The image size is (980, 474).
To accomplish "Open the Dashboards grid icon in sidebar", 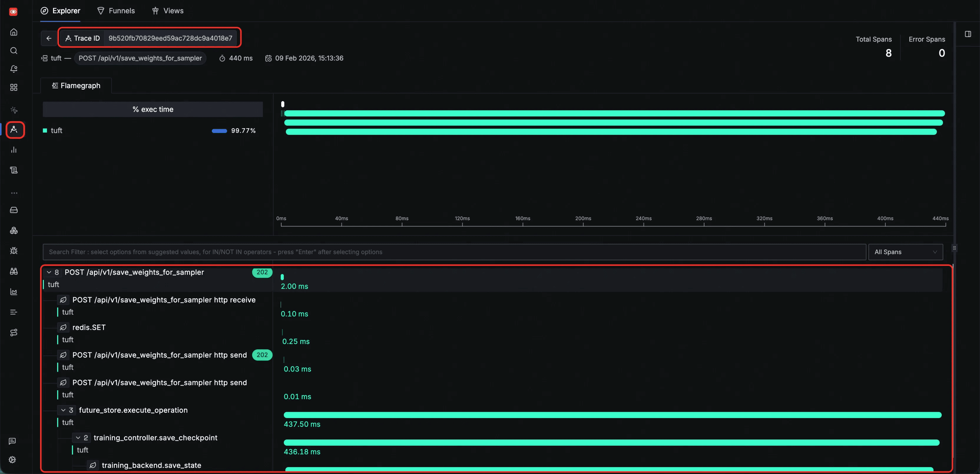I will (14, 88).
